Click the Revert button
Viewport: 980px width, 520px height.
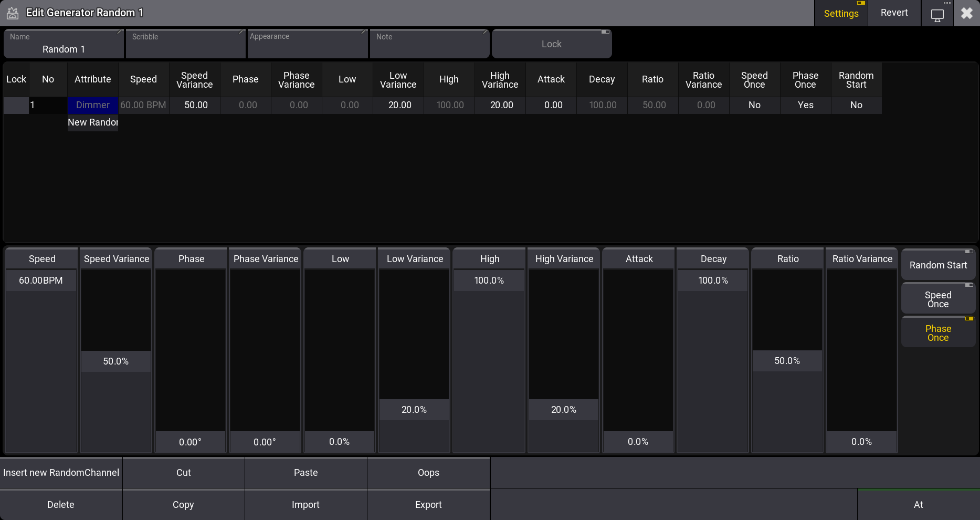tap(894, 13)
